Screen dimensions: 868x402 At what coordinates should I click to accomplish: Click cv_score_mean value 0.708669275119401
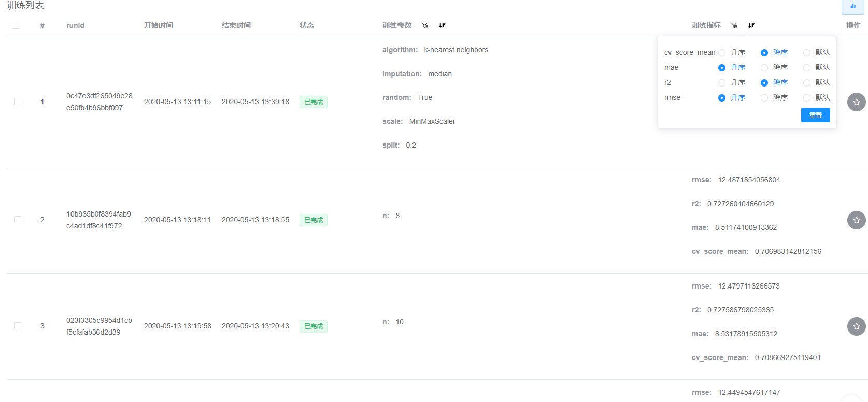point(788,358)
